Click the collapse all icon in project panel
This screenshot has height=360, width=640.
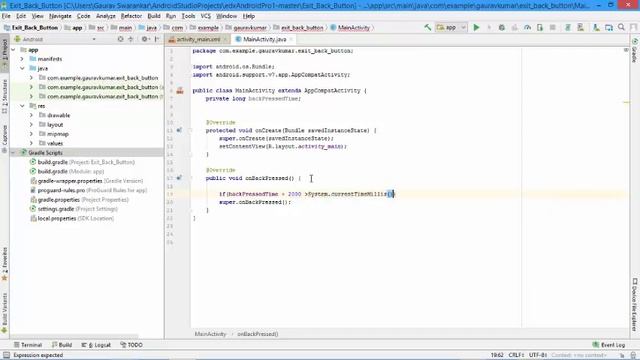131,40
